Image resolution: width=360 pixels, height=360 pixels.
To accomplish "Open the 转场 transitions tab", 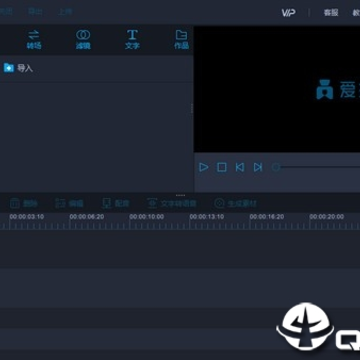I will pyautogui.click(x=34, y=39).
